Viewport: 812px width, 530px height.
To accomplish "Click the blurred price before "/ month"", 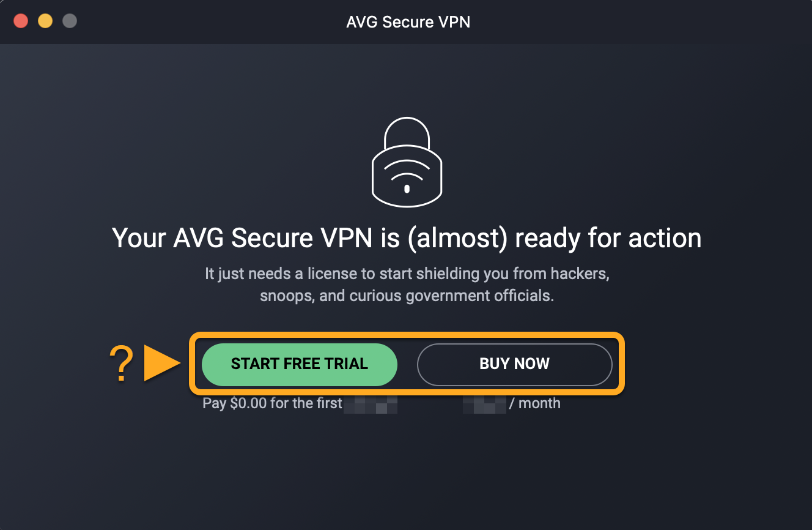I will pyautogui.click(x=484, y=404).
